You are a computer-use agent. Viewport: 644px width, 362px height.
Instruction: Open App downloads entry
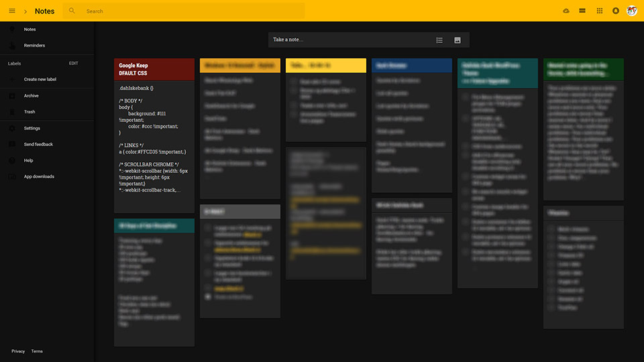pos(39,176)
